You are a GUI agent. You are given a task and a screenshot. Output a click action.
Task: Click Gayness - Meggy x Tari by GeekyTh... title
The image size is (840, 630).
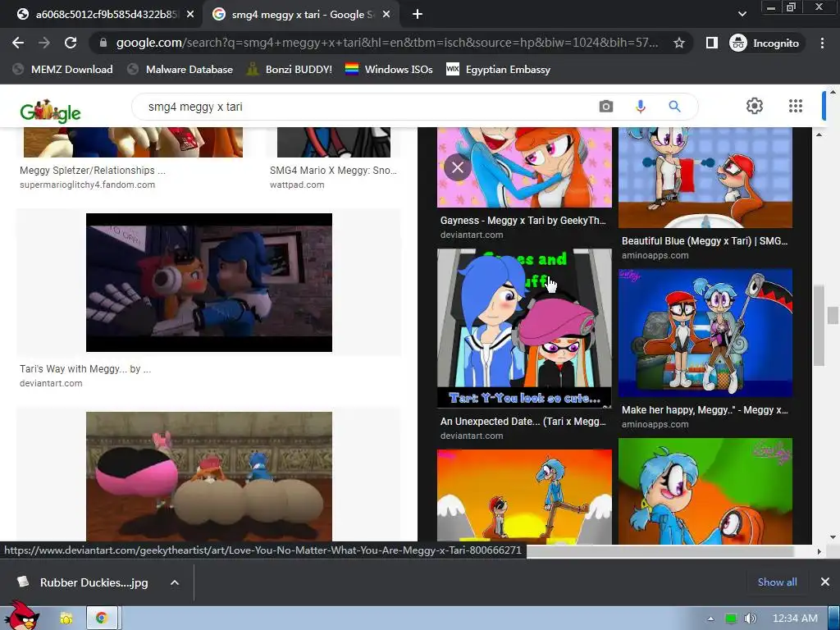523,220
